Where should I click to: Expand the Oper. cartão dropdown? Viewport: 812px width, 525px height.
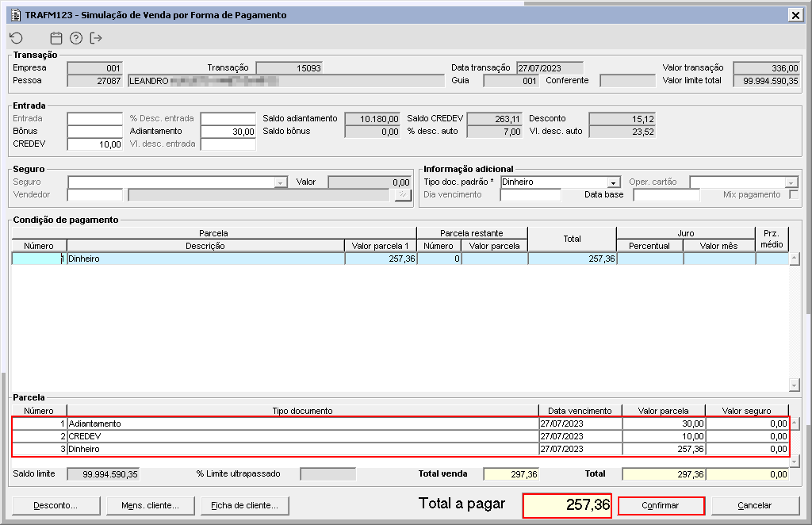click(x=791, y=182)
